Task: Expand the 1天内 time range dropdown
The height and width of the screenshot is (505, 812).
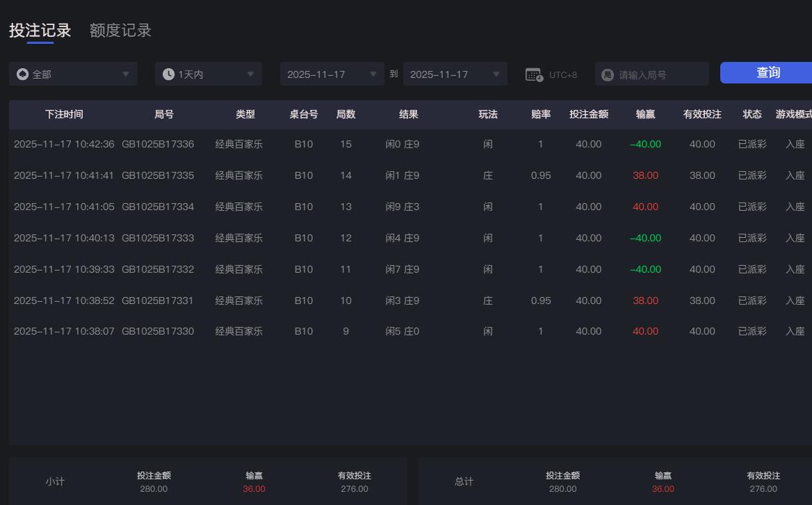Action: pos(208,74)
